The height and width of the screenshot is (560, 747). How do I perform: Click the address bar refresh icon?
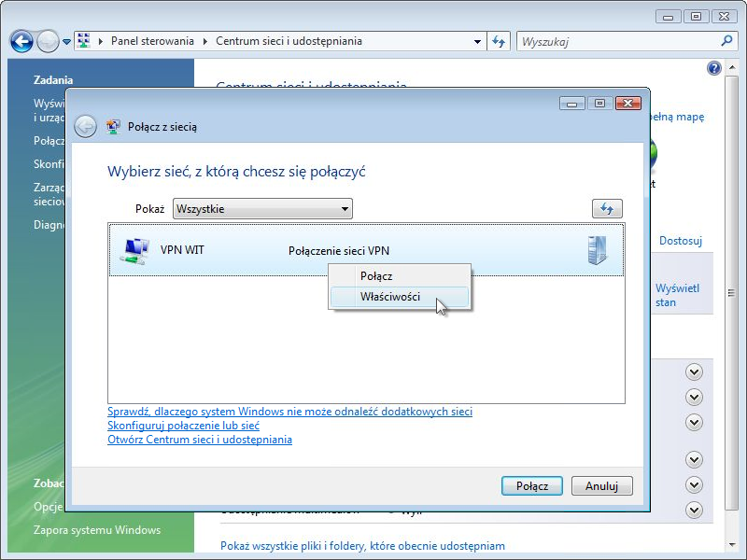click(499, 41)
